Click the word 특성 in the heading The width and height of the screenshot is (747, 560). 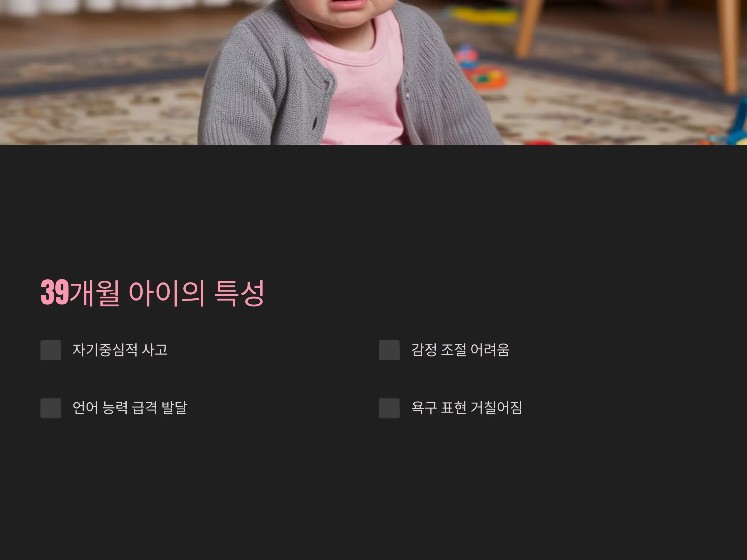(239, 293)
